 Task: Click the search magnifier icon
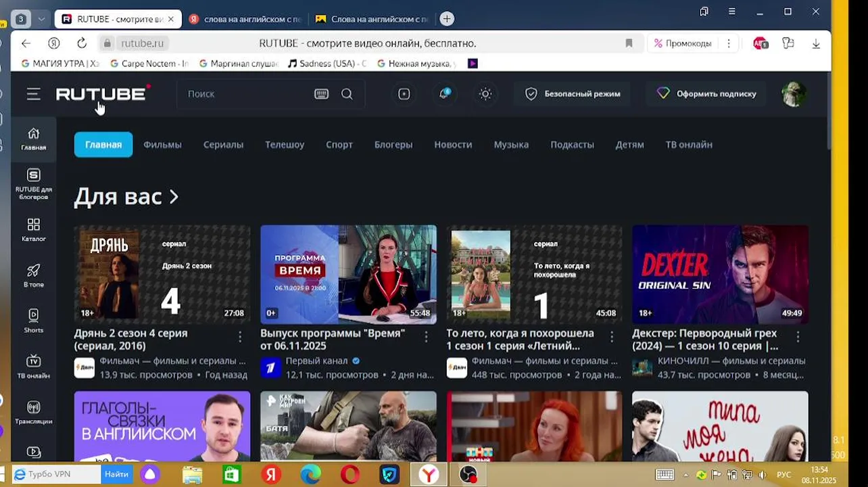tap(347, 94)
